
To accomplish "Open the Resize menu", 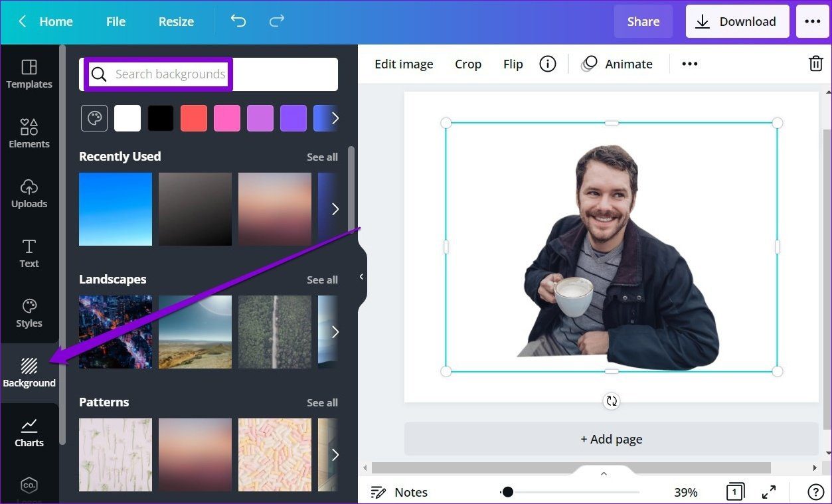I will tap(176, 21).
